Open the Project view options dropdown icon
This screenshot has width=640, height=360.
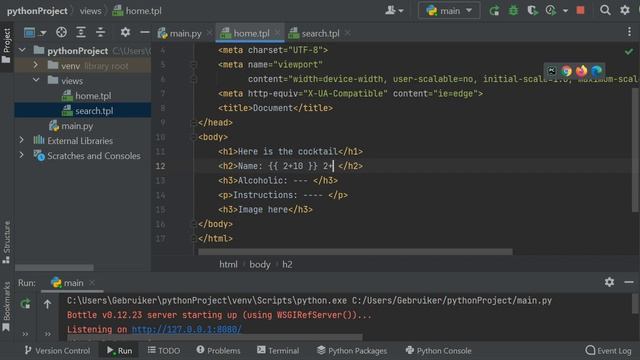coord(35,32)
